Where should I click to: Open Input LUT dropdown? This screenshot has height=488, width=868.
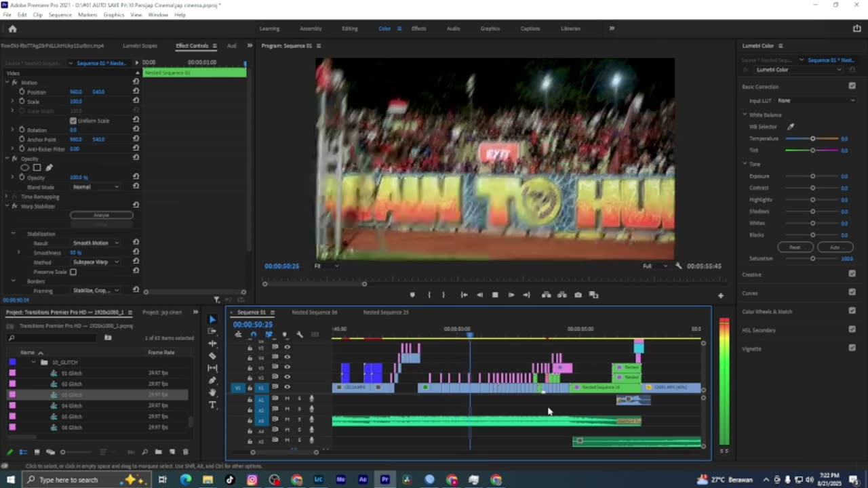pos(816,100)
